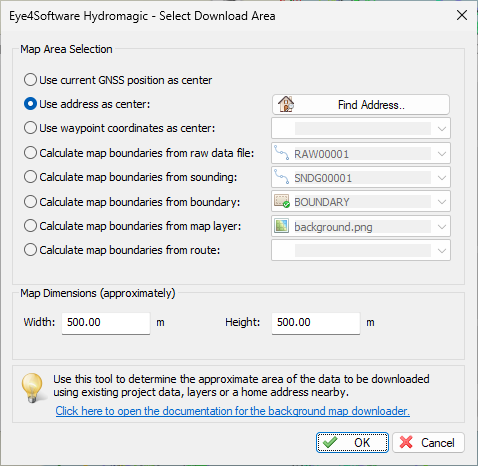Click the Width input field

(106, 323)
